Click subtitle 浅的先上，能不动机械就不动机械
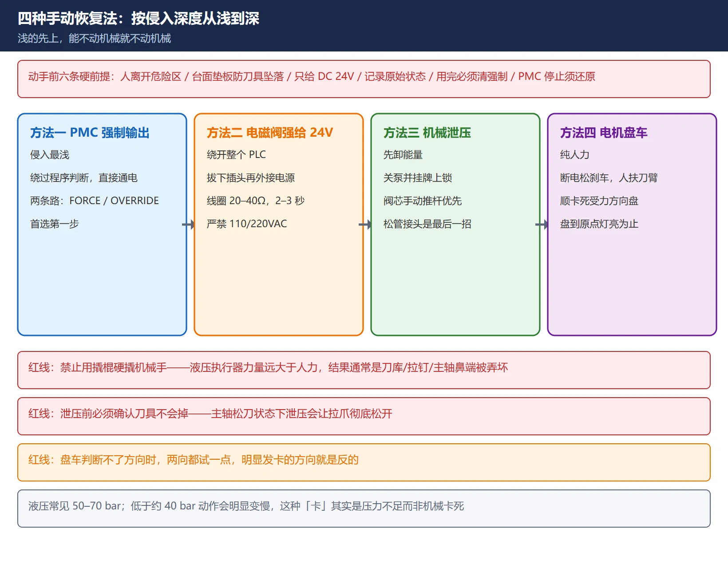Viewport: 728px width, 568px height. [x=94, y=39]
